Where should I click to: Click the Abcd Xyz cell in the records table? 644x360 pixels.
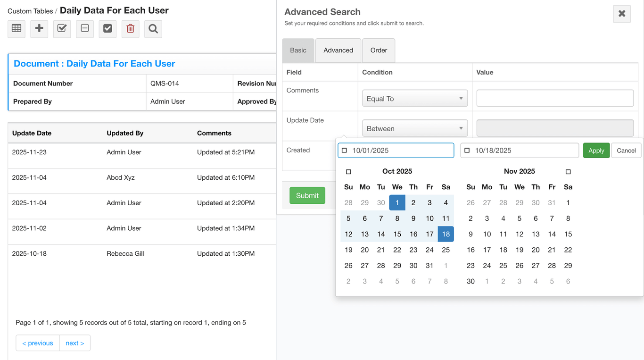121,178
